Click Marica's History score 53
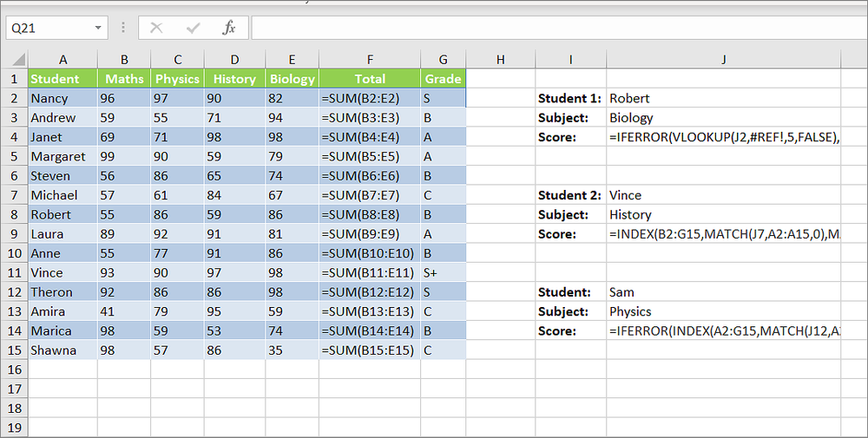Viewport: 868px width, 438px height. [x=234, y=330]
